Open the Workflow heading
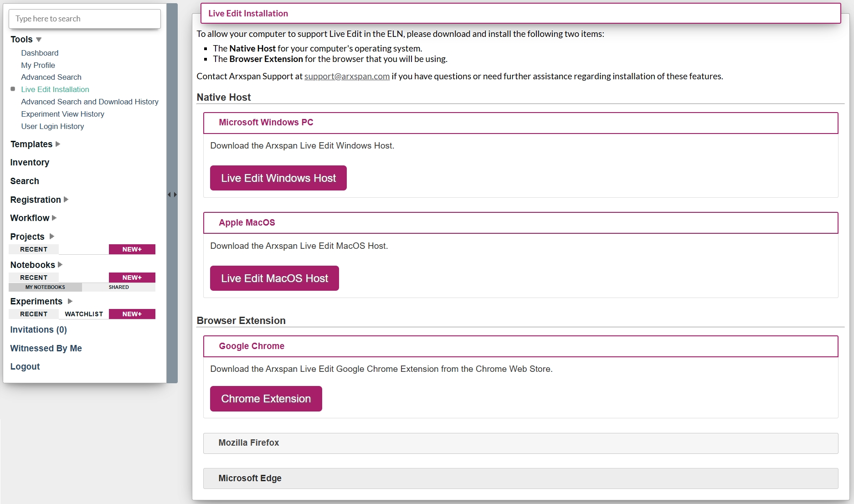The height and width of the screenshot is (504, 854). coord(30,218)
